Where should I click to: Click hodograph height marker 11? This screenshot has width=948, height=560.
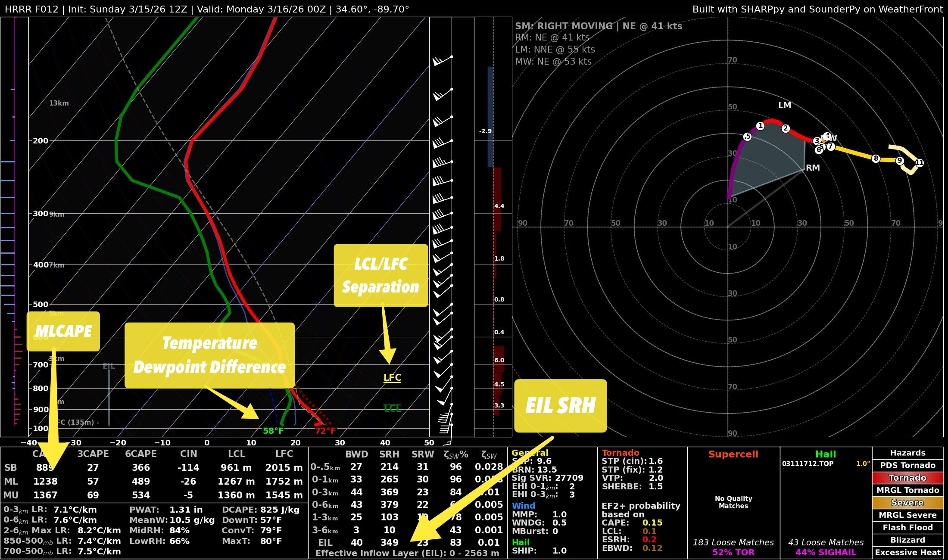pos(920,163)
